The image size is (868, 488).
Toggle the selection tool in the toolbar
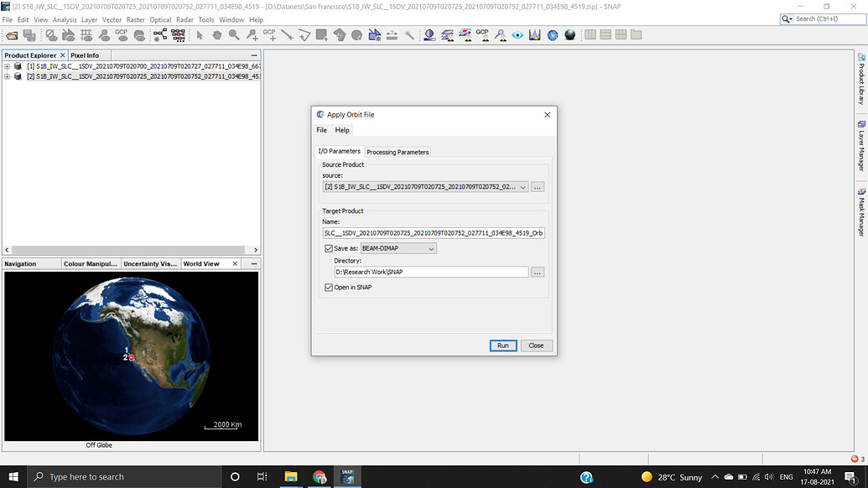pyautogui.click(x=200, y=34)
